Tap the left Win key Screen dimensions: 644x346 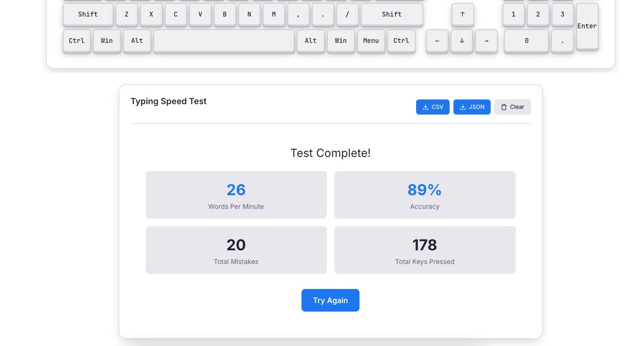(107, 41)
